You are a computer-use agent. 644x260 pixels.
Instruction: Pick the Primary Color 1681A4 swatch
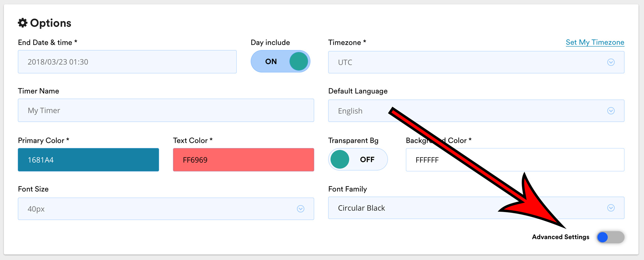88,160
